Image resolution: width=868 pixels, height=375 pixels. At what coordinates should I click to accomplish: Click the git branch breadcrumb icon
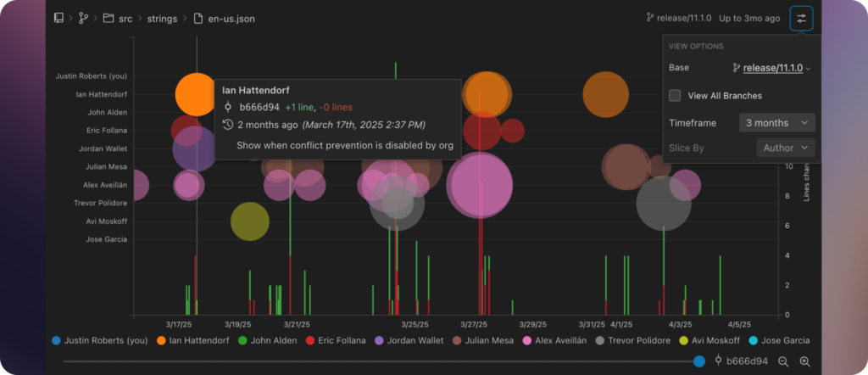(x=84, y=19)
